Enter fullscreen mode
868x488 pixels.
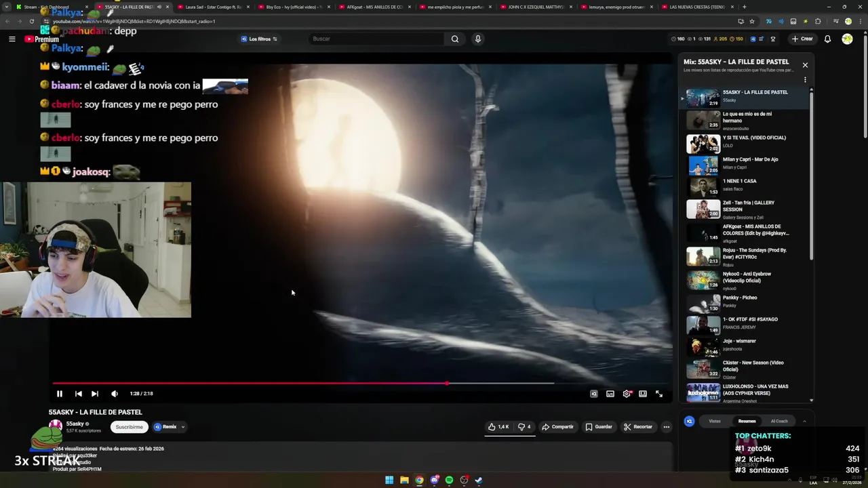click(659, 394)
